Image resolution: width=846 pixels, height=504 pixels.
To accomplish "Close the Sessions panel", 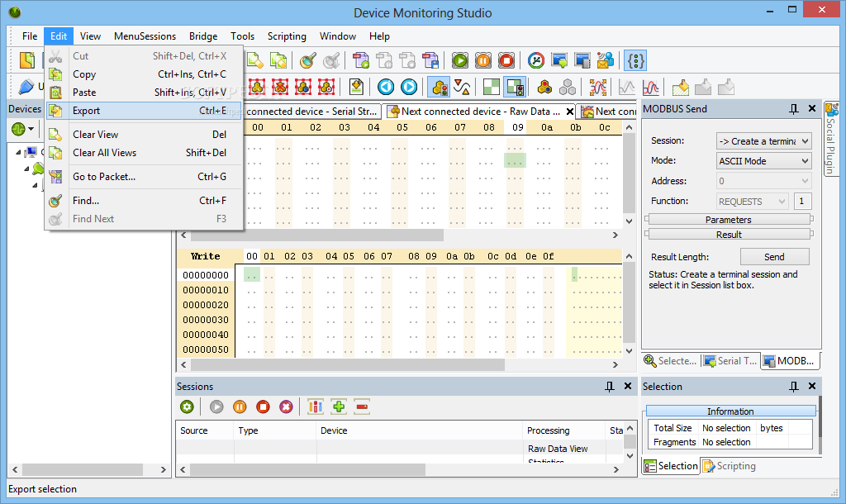I will 628,386.
